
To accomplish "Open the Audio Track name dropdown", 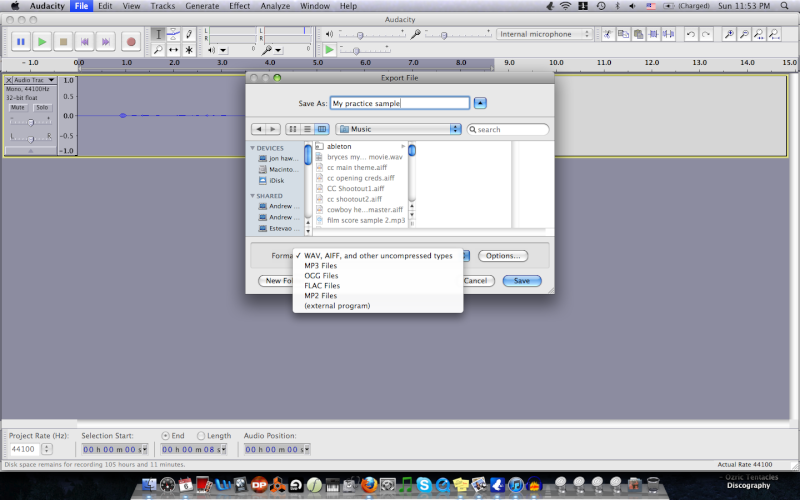I will pos(34,80).
